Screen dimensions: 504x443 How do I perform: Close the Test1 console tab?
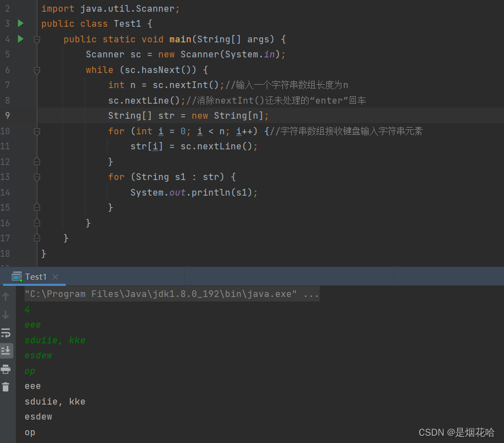55,276
